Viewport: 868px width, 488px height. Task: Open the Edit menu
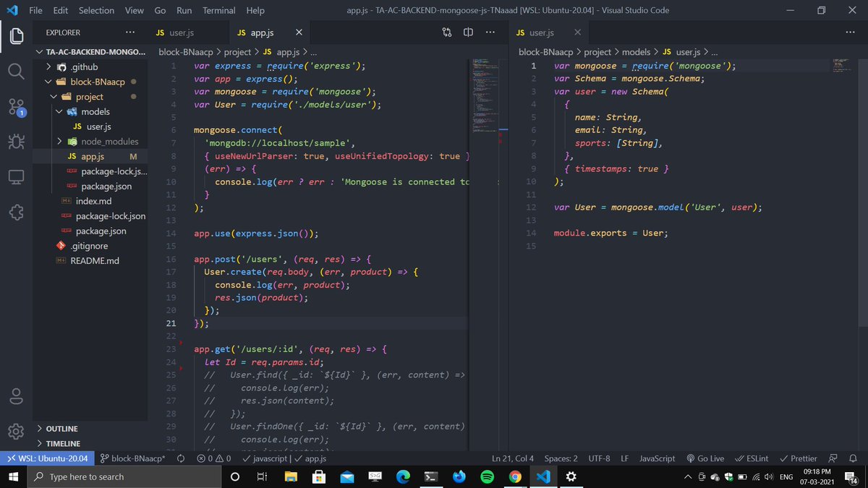coord(60,10)
